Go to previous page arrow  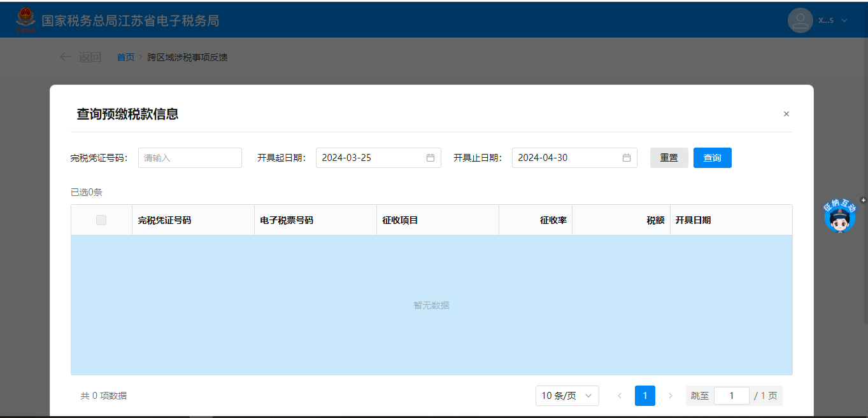pos(620,396)
